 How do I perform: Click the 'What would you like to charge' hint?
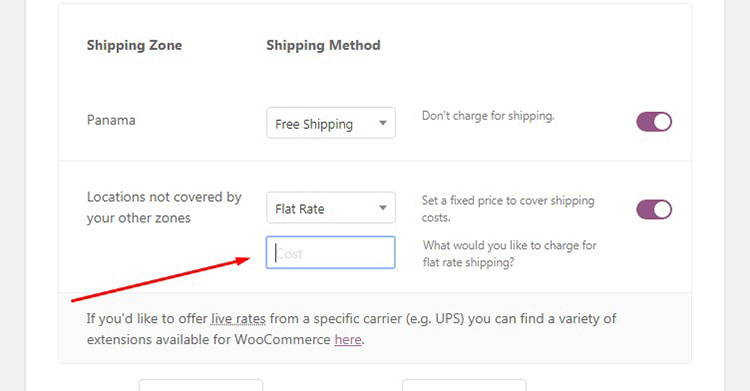coord(509,254)
